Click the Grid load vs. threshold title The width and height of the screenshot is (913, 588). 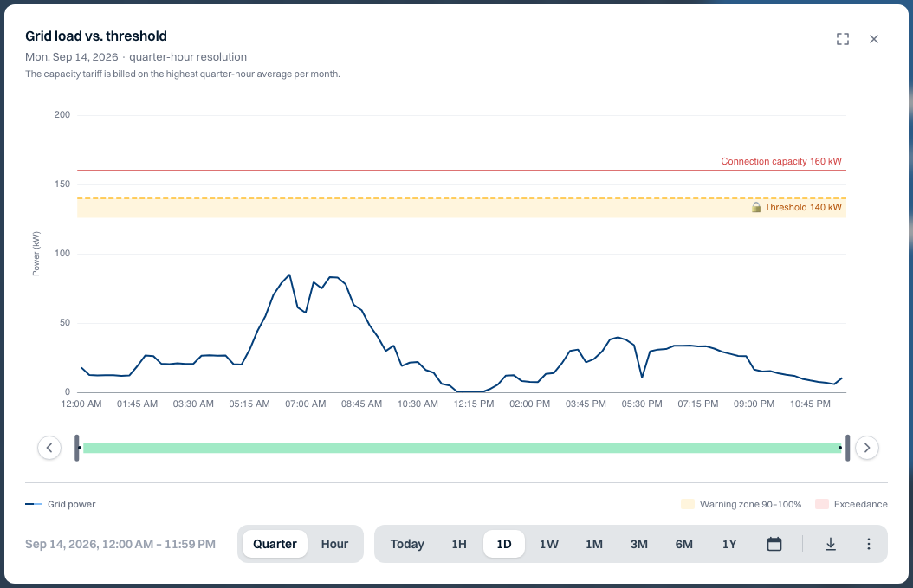click(x=96, y=36)
